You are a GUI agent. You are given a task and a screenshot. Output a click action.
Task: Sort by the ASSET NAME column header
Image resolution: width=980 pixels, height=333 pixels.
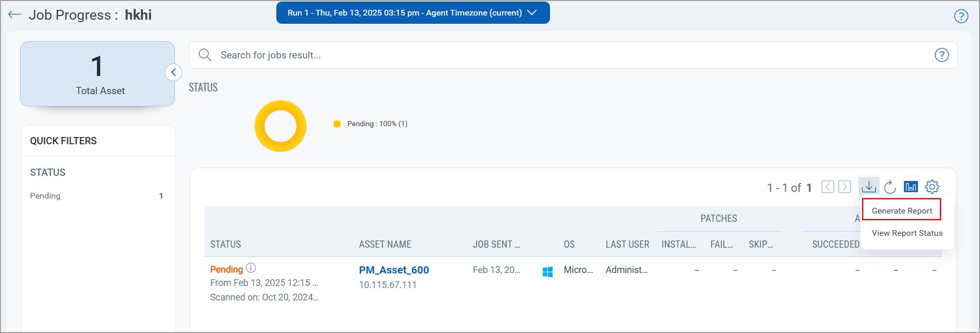[385, 245]
